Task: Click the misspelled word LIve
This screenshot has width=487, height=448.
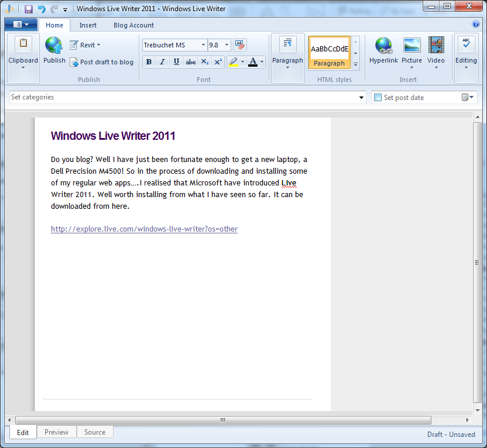Action: (x=289, y=183)
